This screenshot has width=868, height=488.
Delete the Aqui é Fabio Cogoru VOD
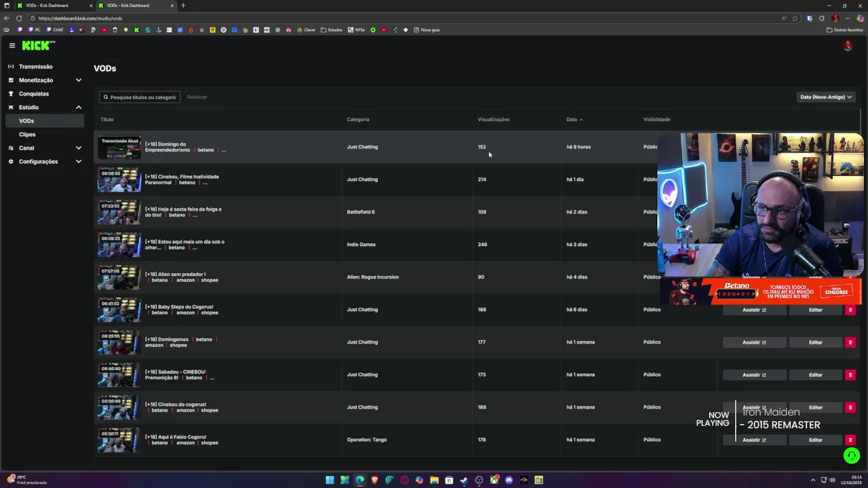[x=850, y=440]
